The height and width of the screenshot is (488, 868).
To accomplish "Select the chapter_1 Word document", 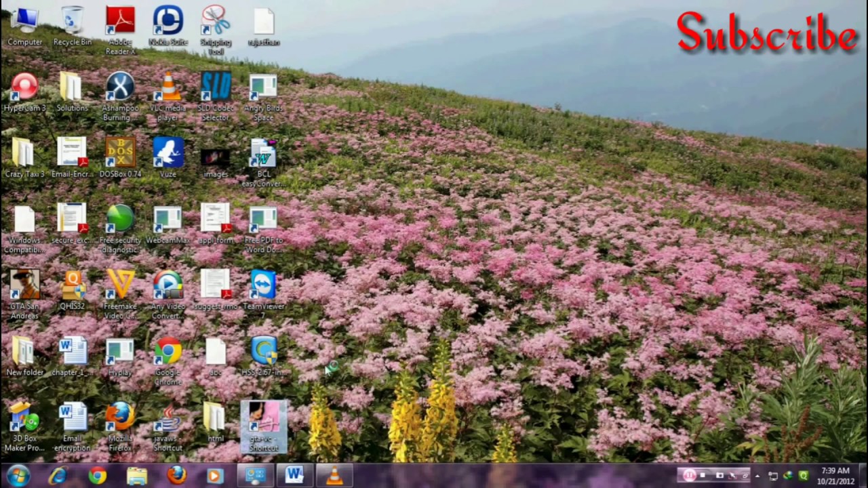I will coord(72,356).
